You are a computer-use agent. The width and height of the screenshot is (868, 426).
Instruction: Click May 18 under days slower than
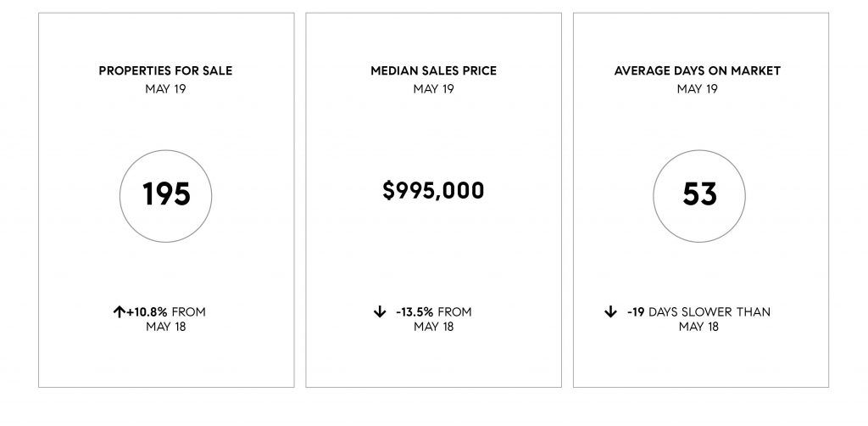pos(698,327)
